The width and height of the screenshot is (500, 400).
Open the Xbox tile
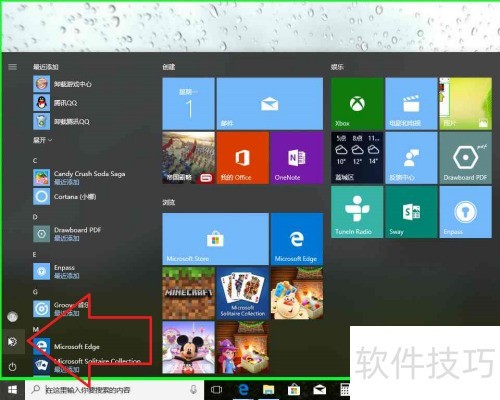(357, 104)
